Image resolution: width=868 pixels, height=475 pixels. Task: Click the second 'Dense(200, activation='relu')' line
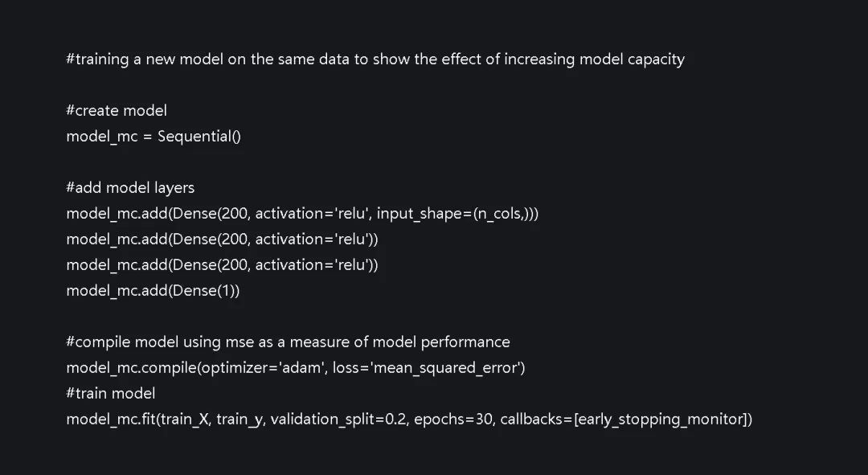click(222, 240)
